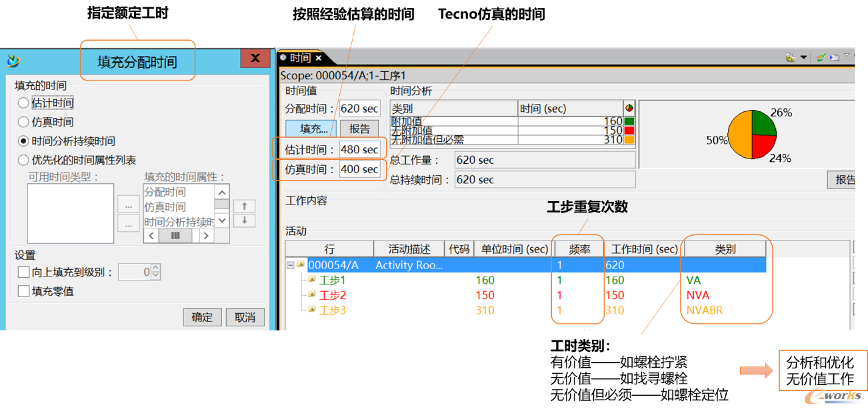Viewport: 868px width, 411px height.
Task: Move the attribute up with the up arrow button
Action: 245,206
